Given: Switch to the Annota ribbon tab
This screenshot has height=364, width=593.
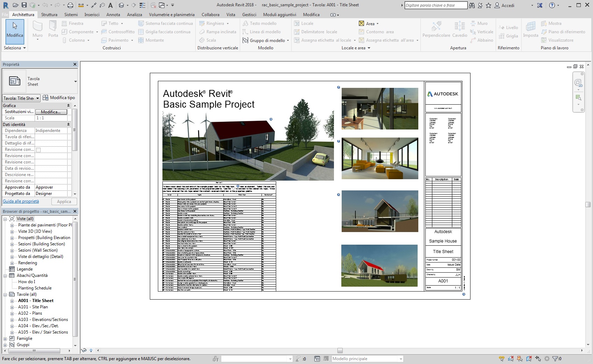Looking at the screenshot, I should (x=113, y=15).
